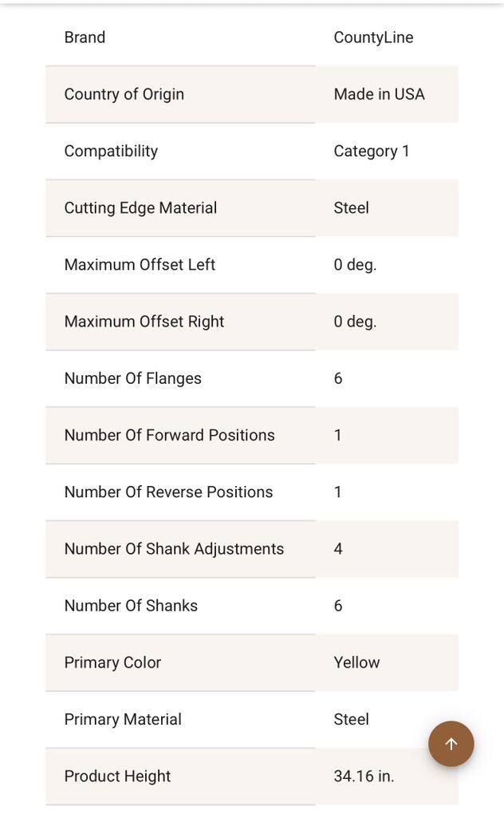Select the Number Of Shank Adjustments label

[x=174, y=549]
